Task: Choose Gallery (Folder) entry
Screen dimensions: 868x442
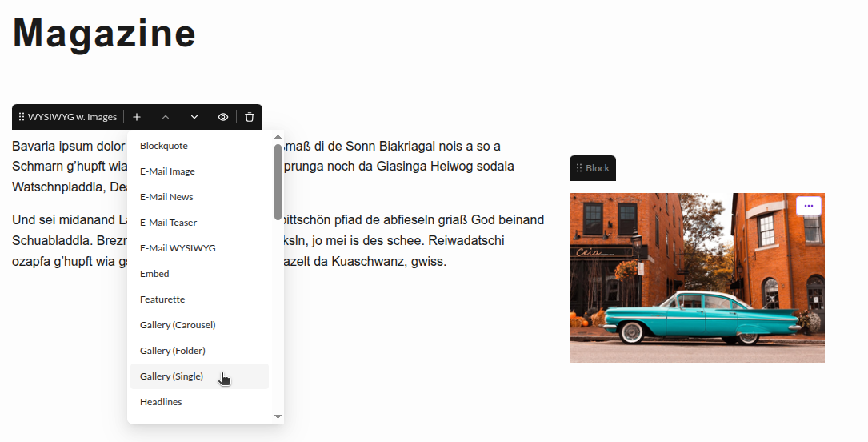Action: coord(200,350)
